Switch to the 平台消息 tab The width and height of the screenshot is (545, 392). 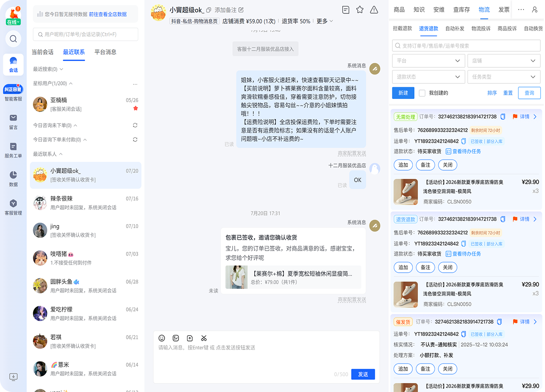pyautogui.click(x=105, y=52)
